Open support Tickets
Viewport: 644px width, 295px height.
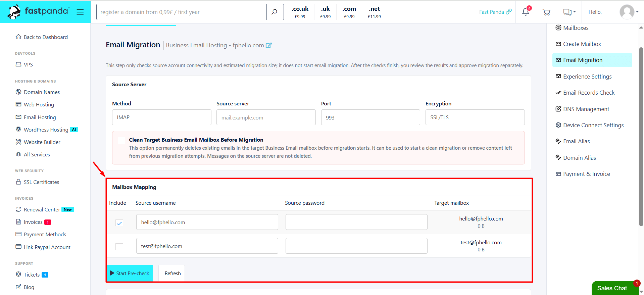(x=32, y=275)
